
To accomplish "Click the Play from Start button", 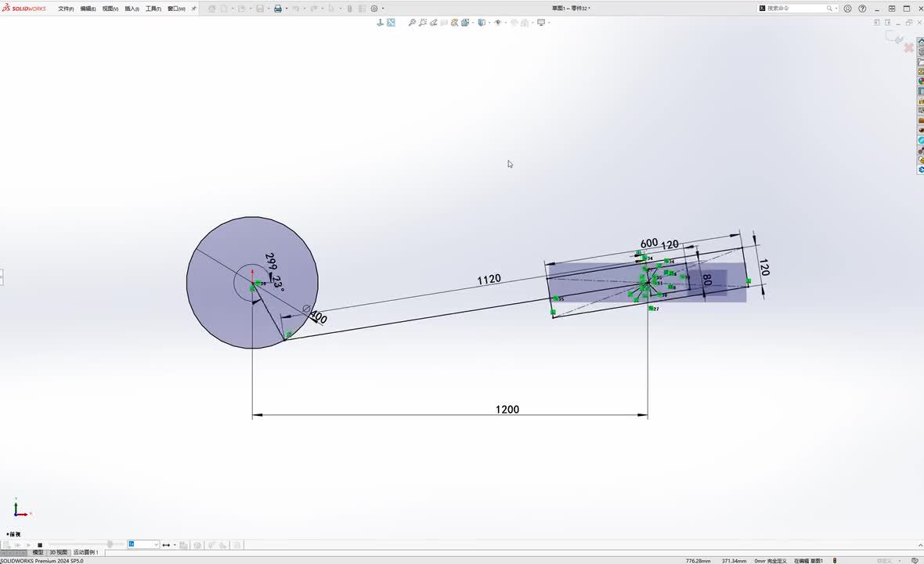I will coord(17,545).
